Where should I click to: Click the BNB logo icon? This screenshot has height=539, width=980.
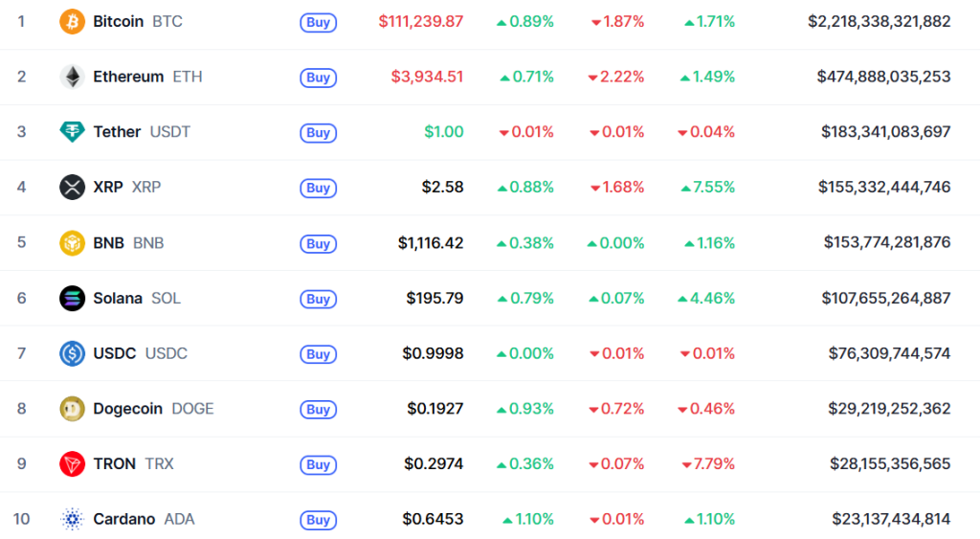pyautogui.click(x=72, y=242)
